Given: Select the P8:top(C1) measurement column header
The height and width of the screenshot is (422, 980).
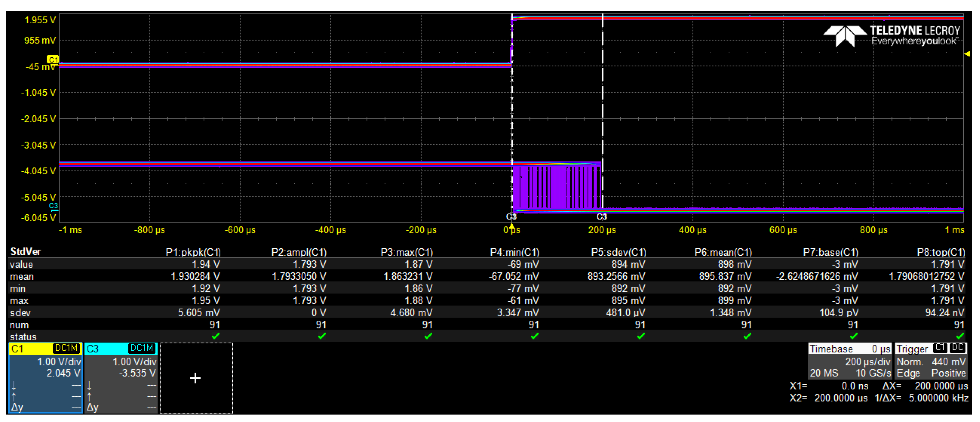Looking at the screenshot, I should [940, 252].
